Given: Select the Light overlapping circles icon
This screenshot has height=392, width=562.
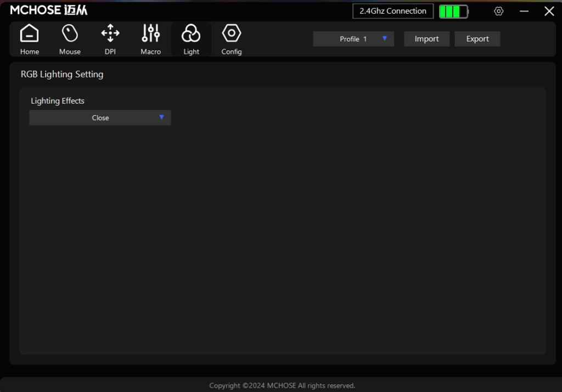Looking at the screenshot, I should pos(191,34).
